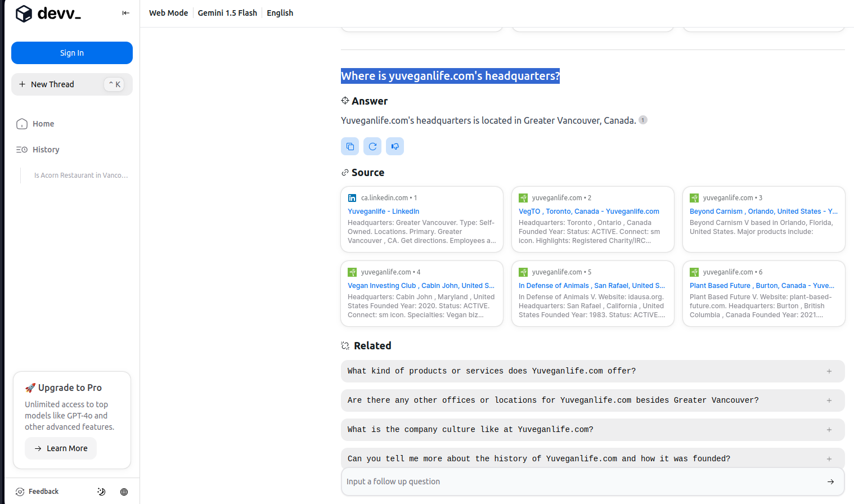The width and height of the screenshot is (854, 504).
Task: Open 'In Defense of Animals, San Rafael' link
Action: coord(592,286)
